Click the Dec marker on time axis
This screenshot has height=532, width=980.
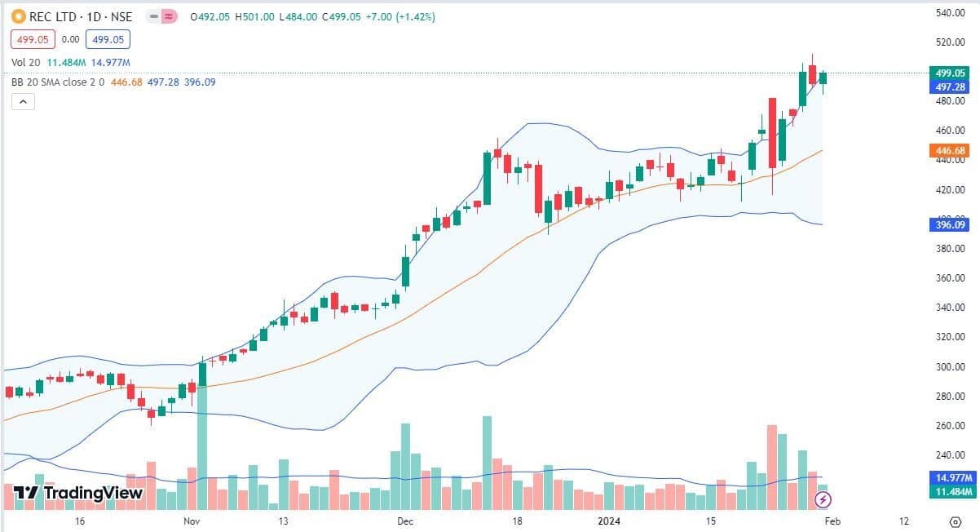pos(405,521)
